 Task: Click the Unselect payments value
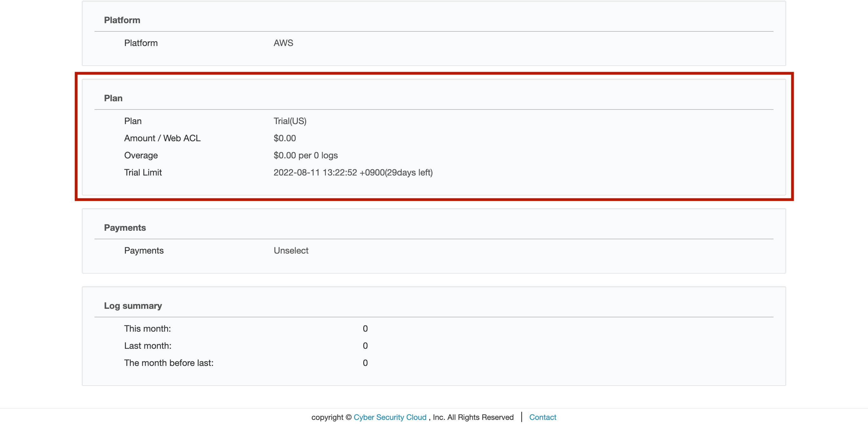[291, 250]
